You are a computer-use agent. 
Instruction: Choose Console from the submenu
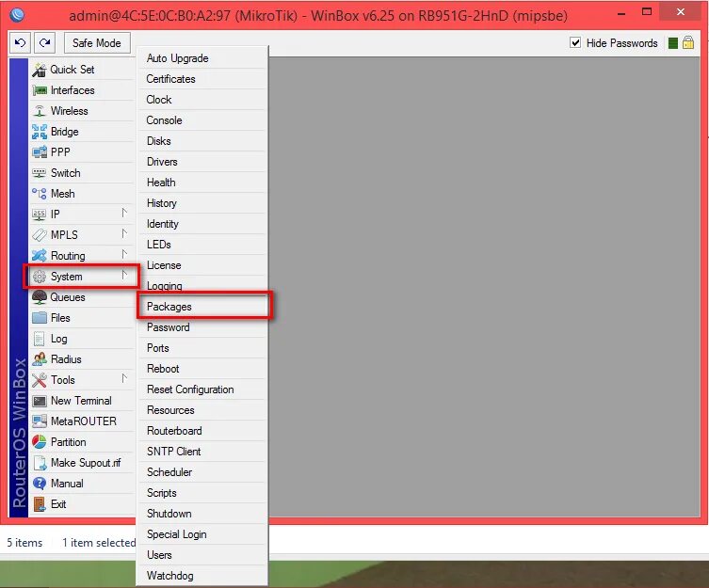click(x=202, y=120)
